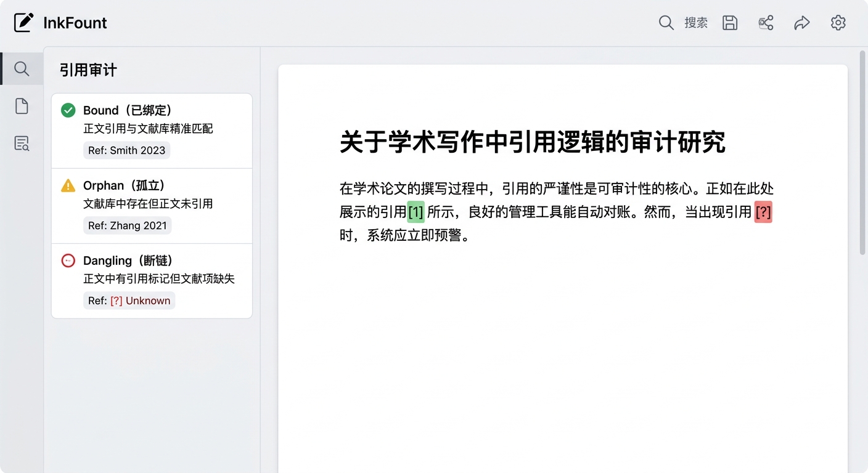Viewport: 868px width, 473px height.
Task: Save the document with the floppy disk icon
Action: 730,23
